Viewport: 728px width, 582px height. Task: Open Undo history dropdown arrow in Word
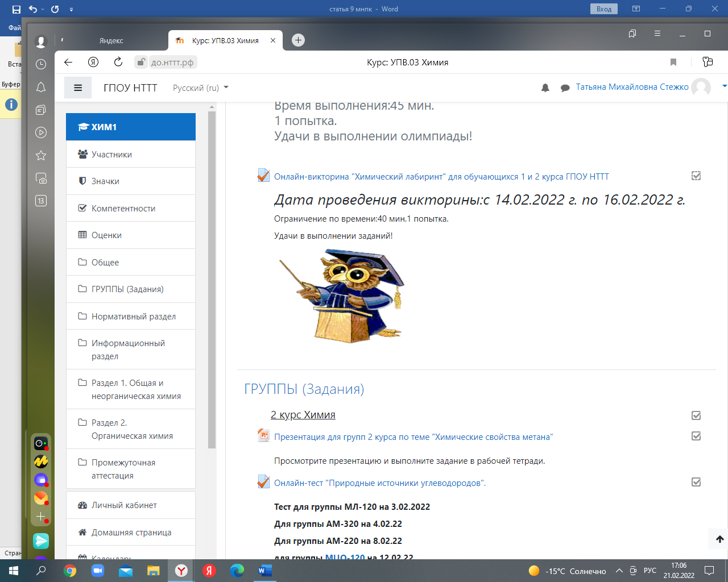pyautogui.click(x=42, y=9)
